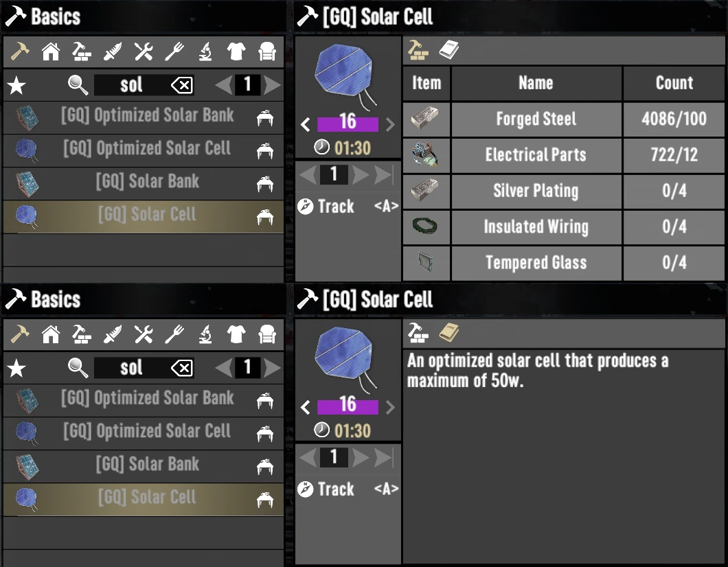Clear the 'sol' search text in top panel
The width and height of the screenshot is (728, 567).
pyautogui.click(x=182, y=85)
